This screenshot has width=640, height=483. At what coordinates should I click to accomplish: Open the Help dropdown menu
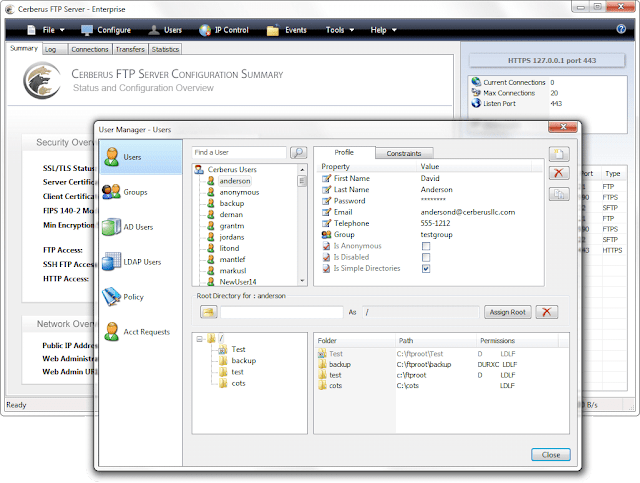click(383, 30)
